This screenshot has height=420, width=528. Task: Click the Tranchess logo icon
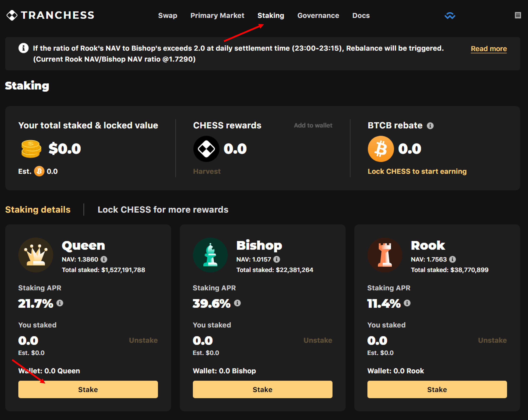click(12, 15)
